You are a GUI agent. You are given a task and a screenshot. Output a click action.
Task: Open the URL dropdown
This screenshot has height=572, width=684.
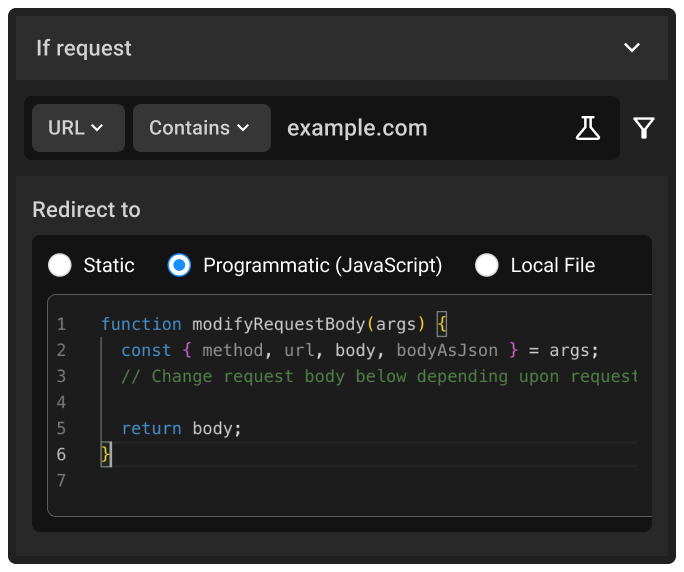pos(79,128)
